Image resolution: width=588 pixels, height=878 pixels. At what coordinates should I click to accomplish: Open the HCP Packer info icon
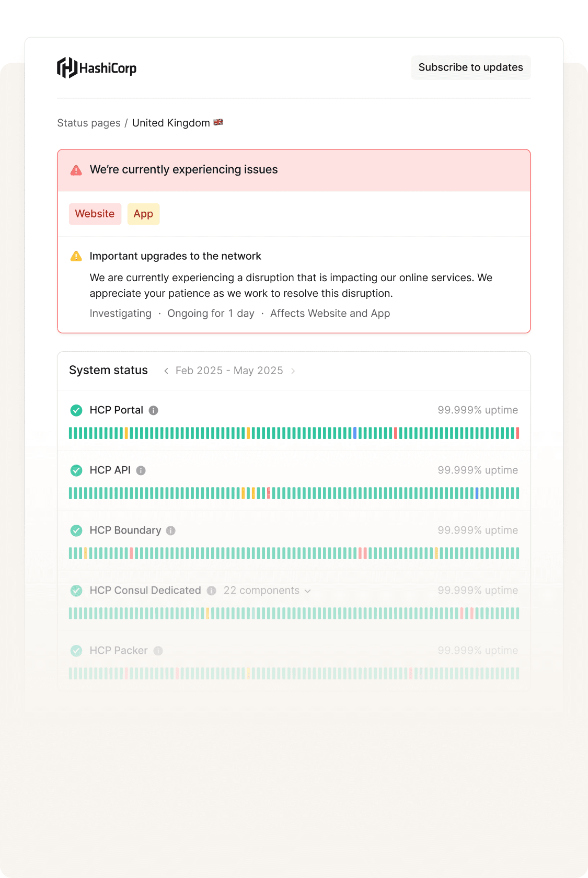pos(158,650)
